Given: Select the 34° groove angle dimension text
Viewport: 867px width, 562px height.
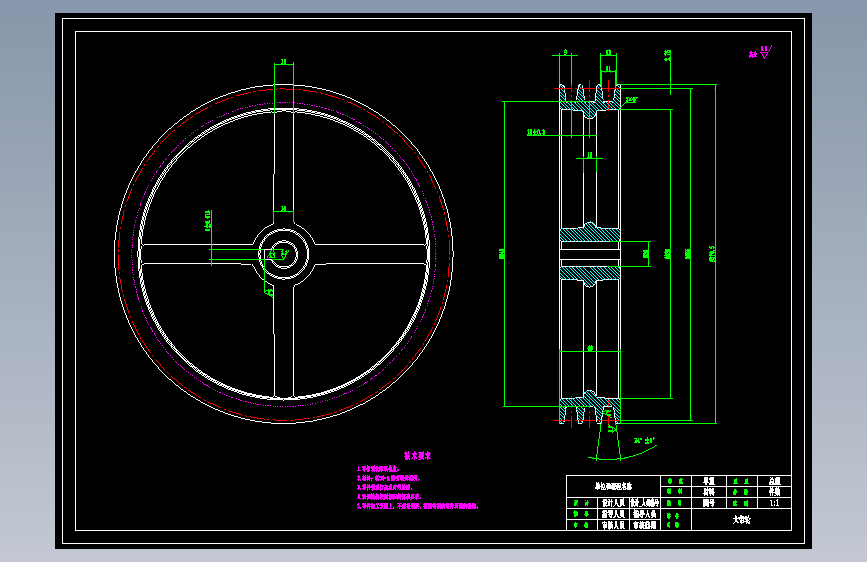Looking at the screenshot, I should click(x=644, y=440).
